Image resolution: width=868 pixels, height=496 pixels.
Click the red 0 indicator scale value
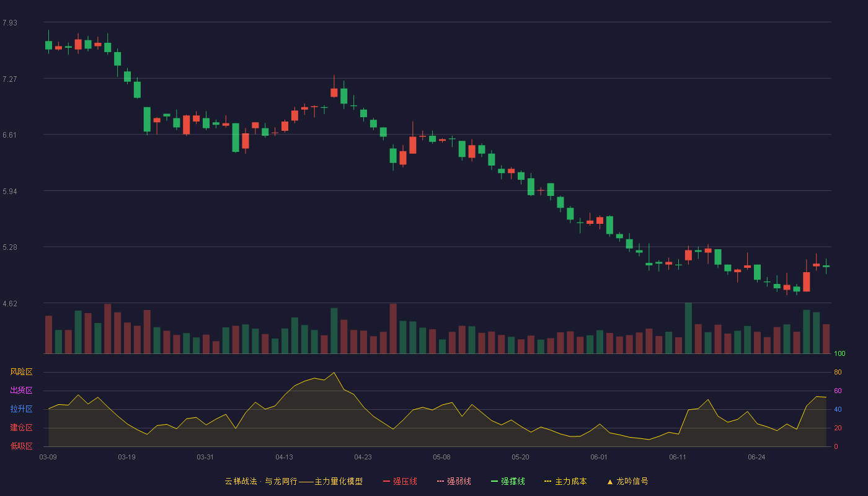point(836,446)
